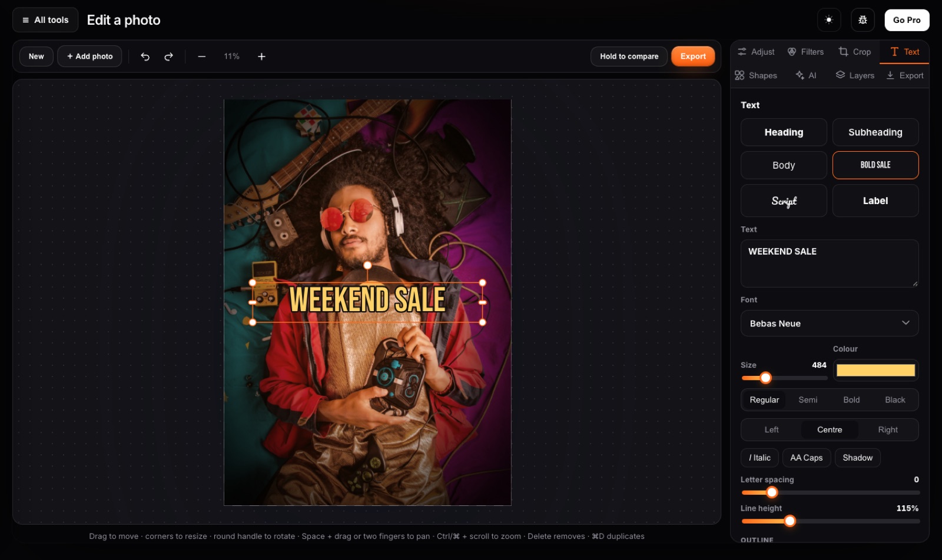Align text Right

(888, 430)
